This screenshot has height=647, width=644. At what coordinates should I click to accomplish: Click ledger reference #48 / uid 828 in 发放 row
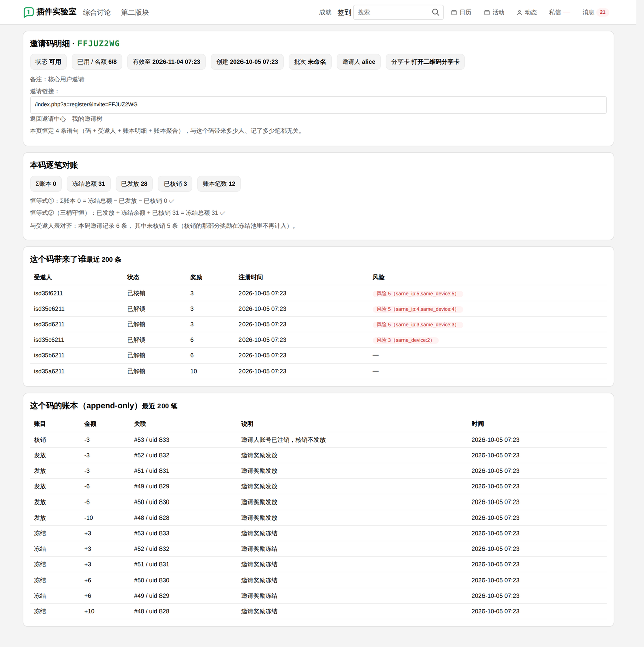151,518
